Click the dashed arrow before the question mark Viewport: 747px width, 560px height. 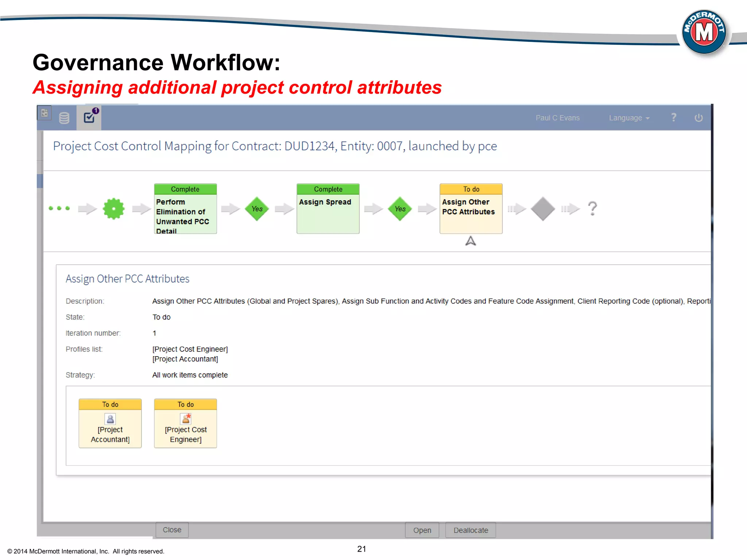(x=570, y=209)
